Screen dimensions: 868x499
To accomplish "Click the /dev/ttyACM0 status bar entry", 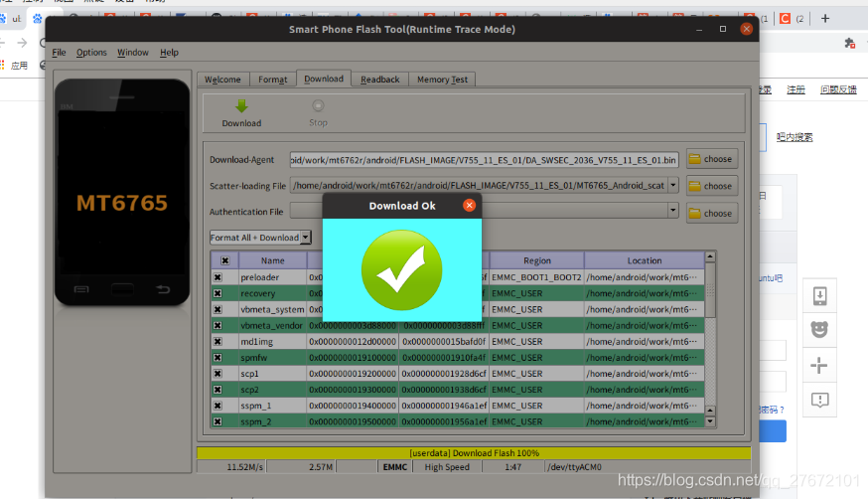I will tap(574, 467).
